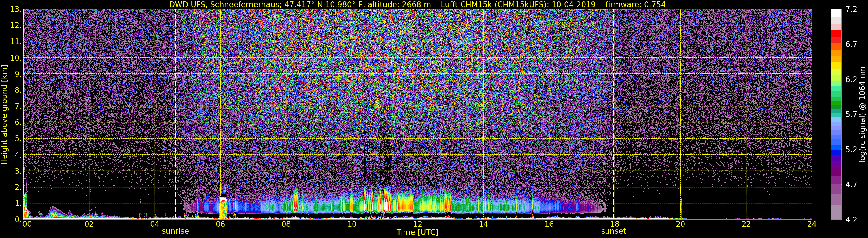Click the 'altitude: 2668 m' text
868x238 pixels.
coord(399,4)
